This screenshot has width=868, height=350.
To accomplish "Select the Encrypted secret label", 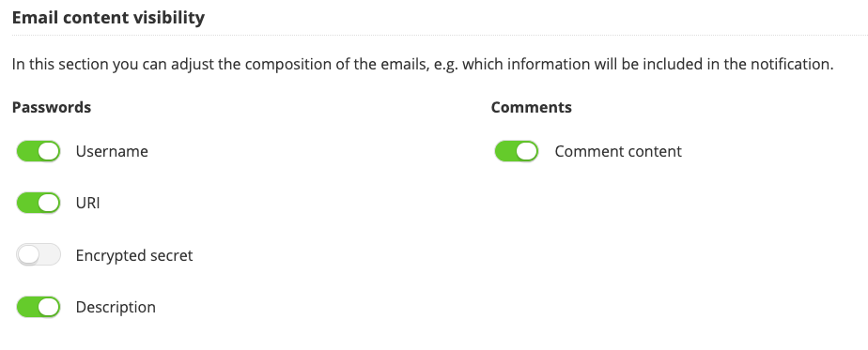I will (x=134, y=255).
